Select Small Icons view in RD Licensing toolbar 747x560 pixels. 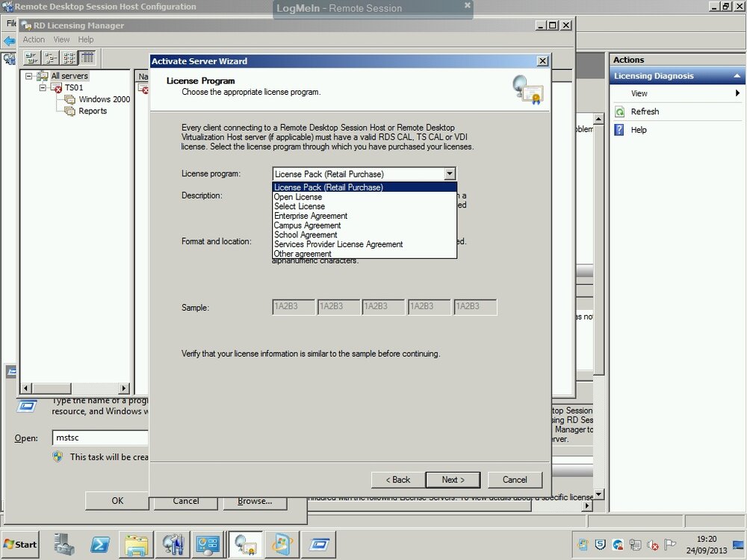point(51,58)
